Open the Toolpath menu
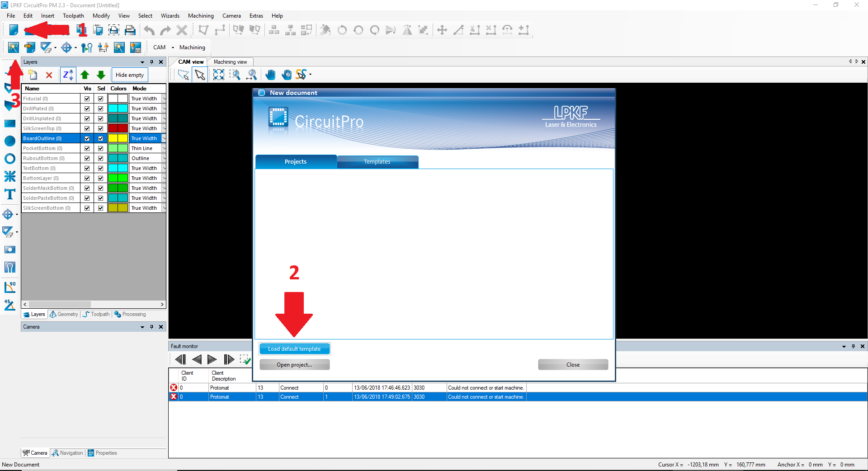Viewport: 868px width, 471px height. pos(73,16)
